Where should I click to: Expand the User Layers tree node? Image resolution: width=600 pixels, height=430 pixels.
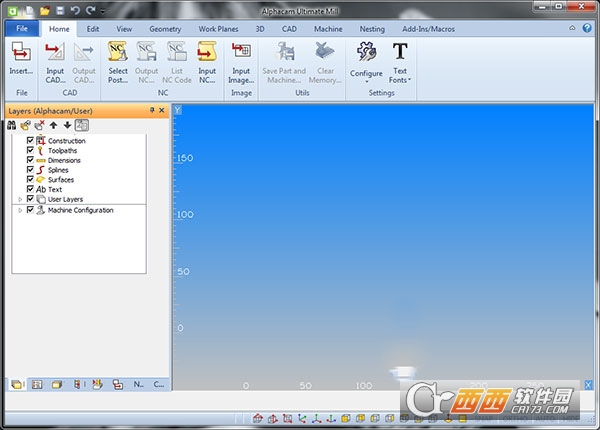pyautogui.click(x=20, y=199)
